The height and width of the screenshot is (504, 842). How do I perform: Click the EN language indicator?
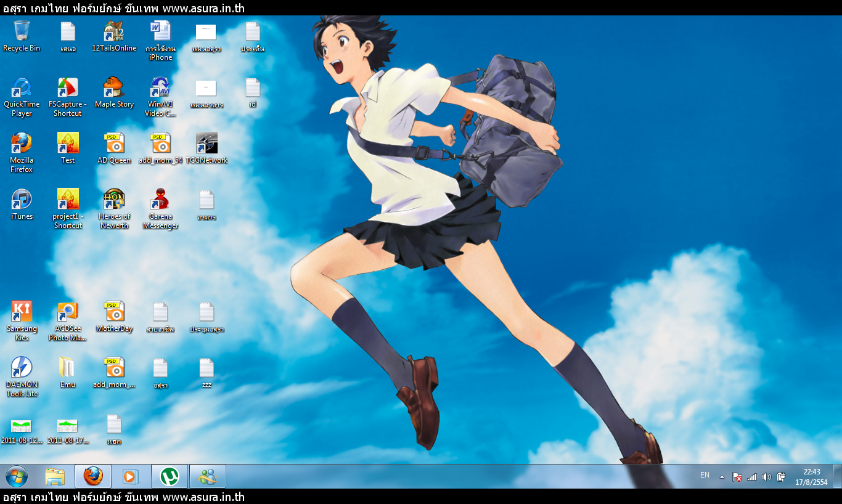705,475
